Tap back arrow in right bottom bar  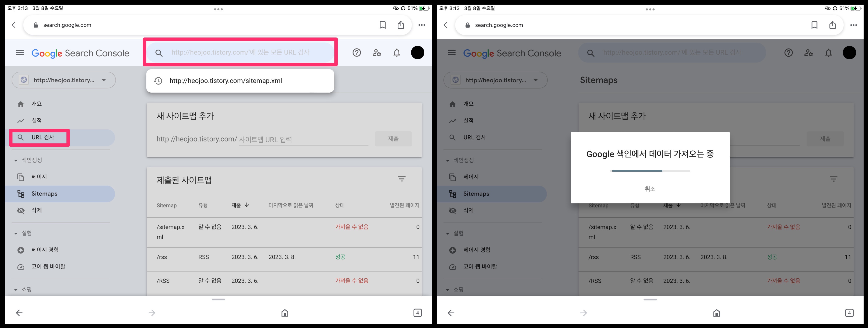tap(451, 313)
